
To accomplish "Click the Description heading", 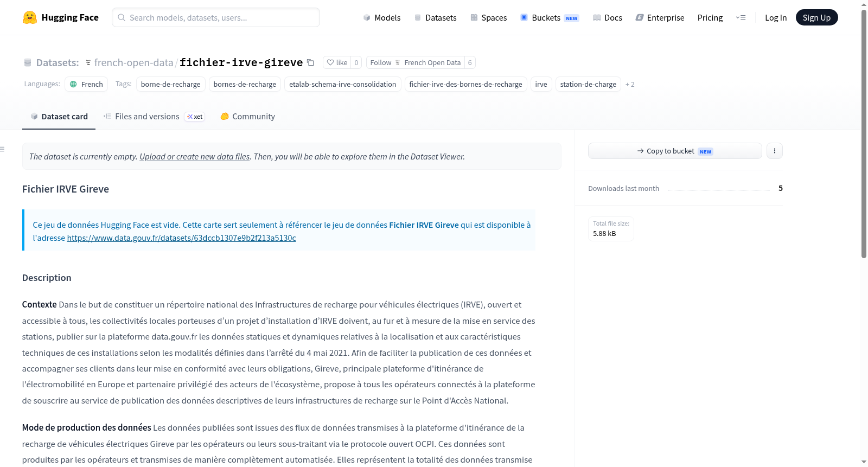I will [x=47, y=278].
